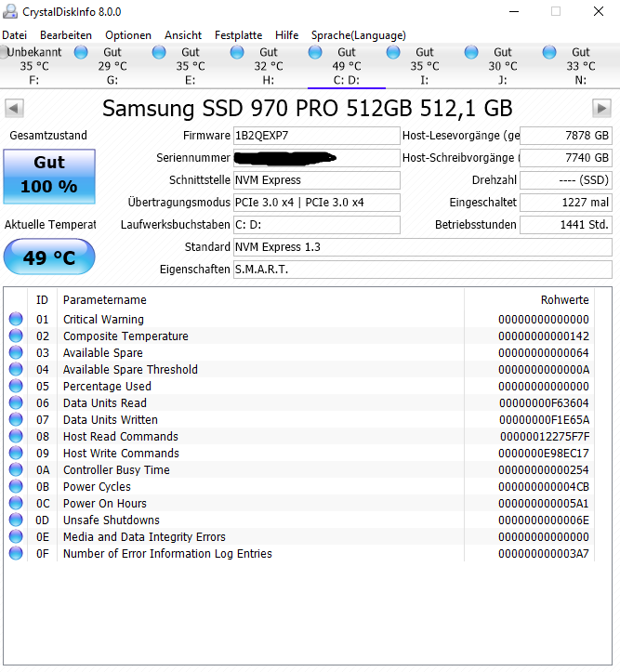
Task: Click the Drehzahl value ---- (SSD)
Action: point(565,180)
